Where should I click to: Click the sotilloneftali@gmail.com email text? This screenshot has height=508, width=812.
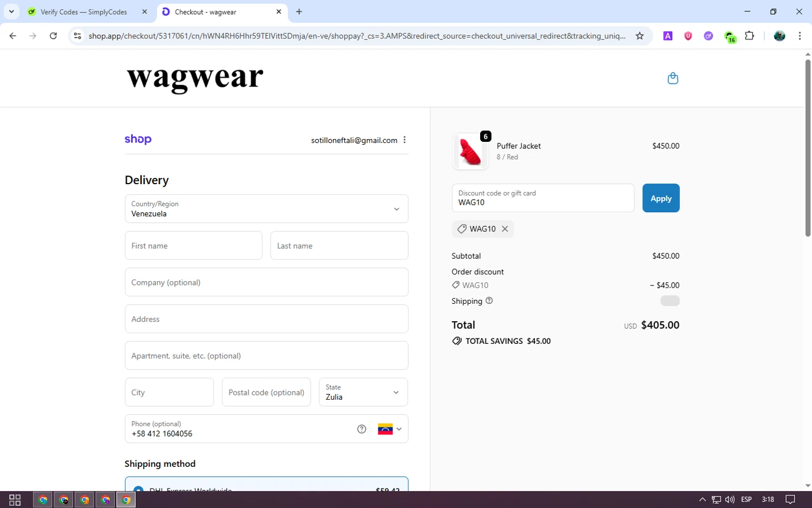pyautogui.click(x=354, y=140)
